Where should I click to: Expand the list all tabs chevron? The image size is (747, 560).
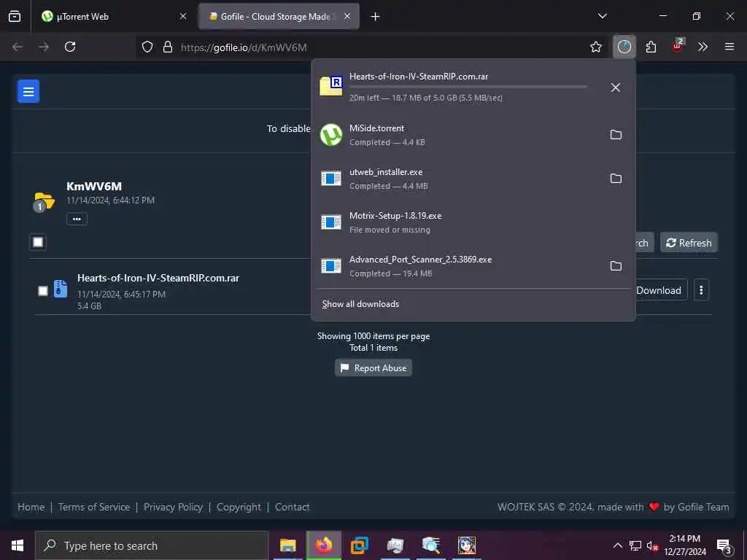[x=603, y=17]
